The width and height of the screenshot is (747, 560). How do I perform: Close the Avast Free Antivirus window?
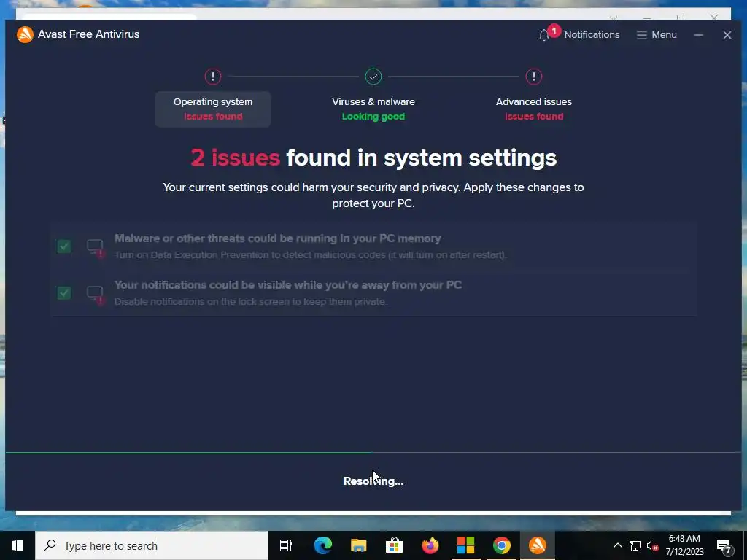tap(727, 35)
